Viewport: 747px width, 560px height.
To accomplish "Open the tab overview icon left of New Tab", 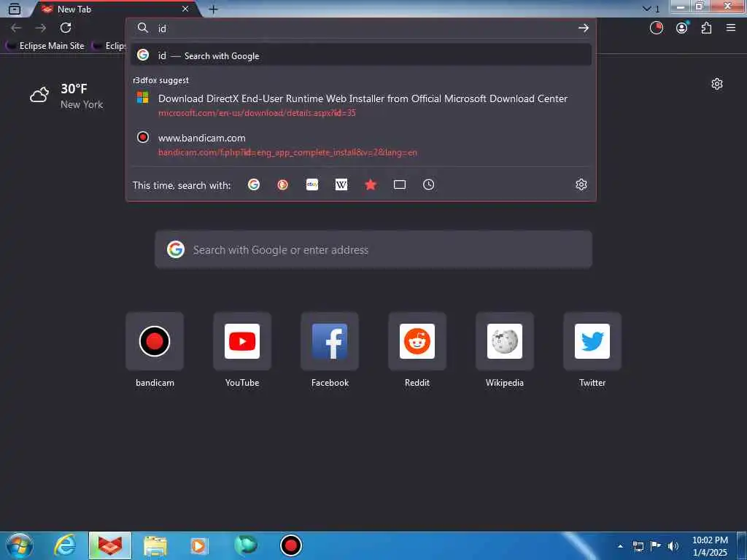I will [15, 9].
